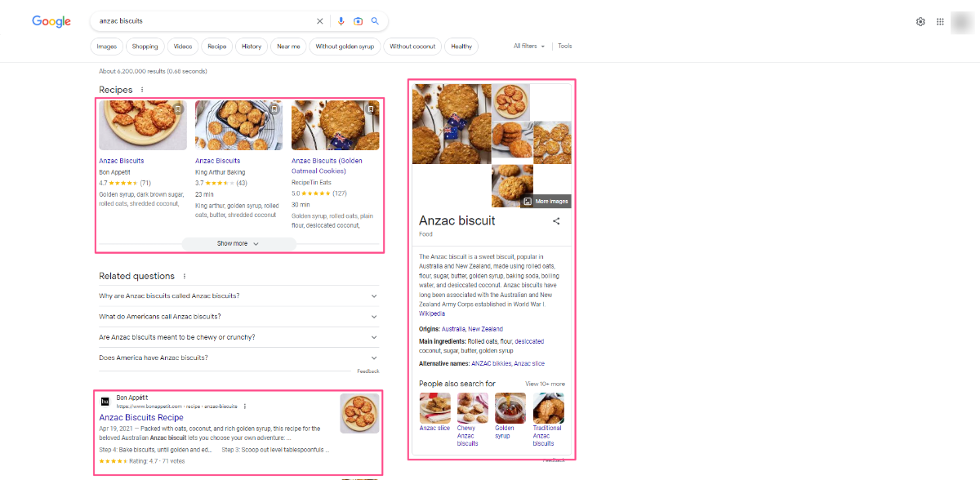Open Golden syrup related search
Viewport: 980px width, 480px height.
(x=510, y=416)
